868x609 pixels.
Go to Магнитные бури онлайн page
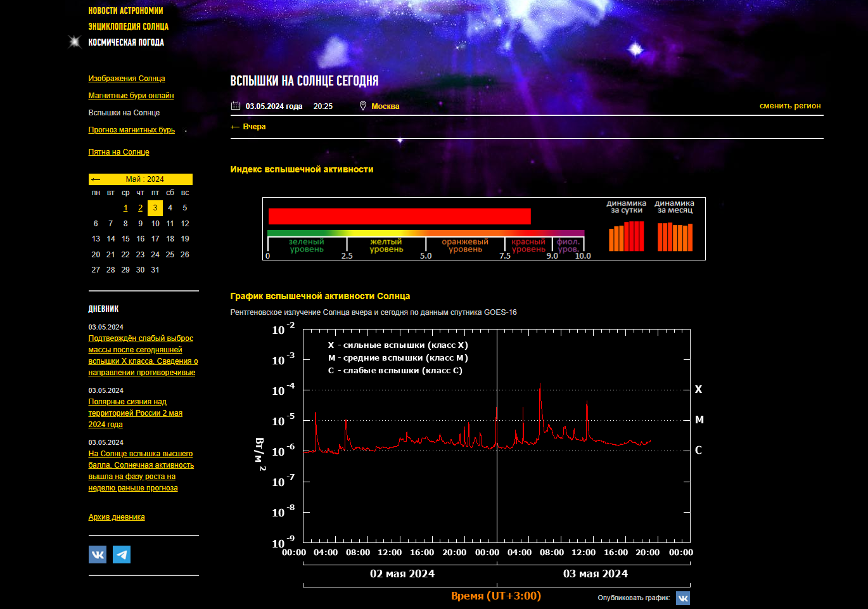[x=131, y=96]
